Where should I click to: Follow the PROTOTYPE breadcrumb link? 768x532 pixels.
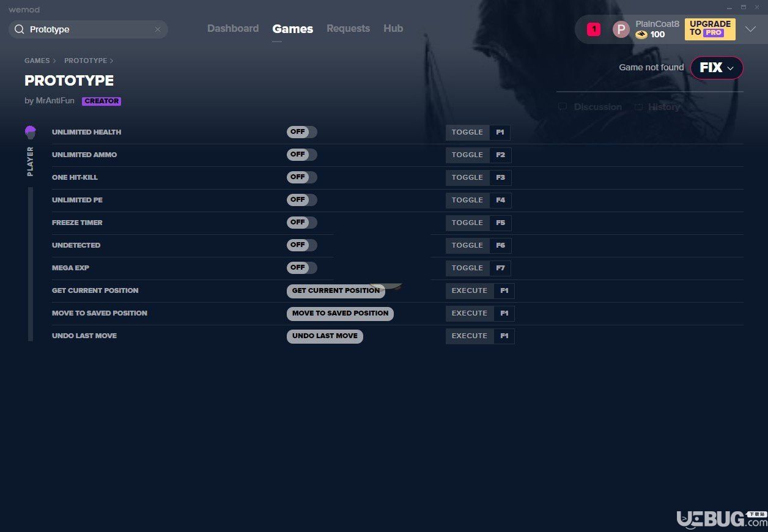coord(86,61)
